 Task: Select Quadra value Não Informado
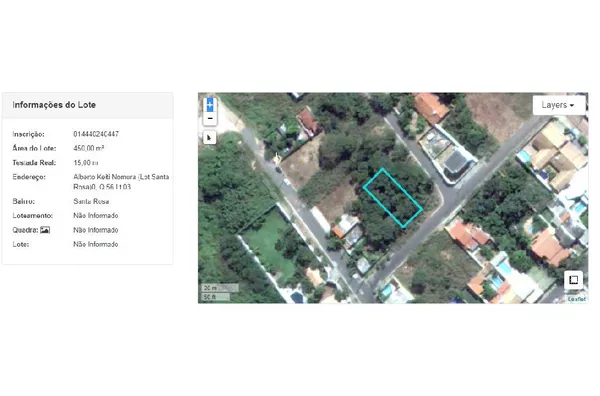[96, 230]
